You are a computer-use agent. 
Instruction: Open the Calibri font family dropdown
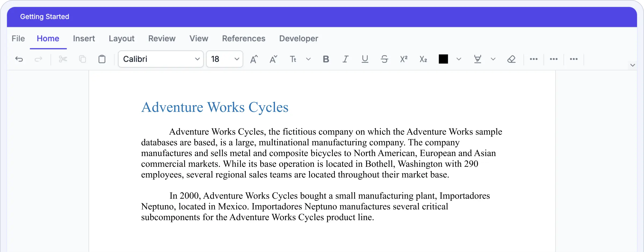click(160, 59)
